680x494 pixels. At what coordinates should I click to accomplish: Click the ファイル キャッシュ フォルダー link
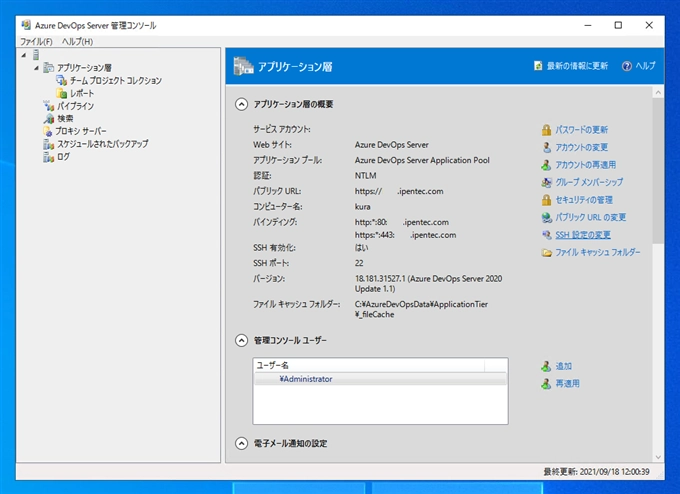pyautogui.click(x=598, y=252)
